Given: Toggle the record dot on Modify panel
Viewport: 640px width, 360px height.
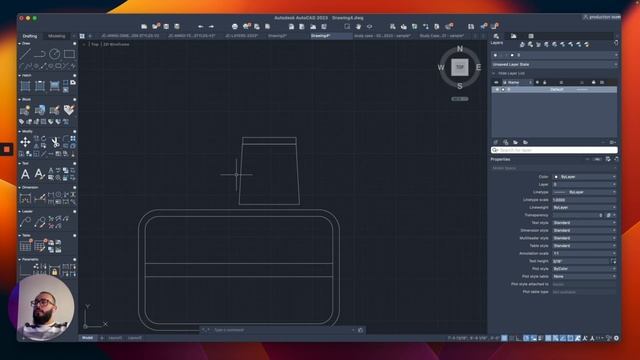Looking at the screenshot, I should [x=74, y=131].
